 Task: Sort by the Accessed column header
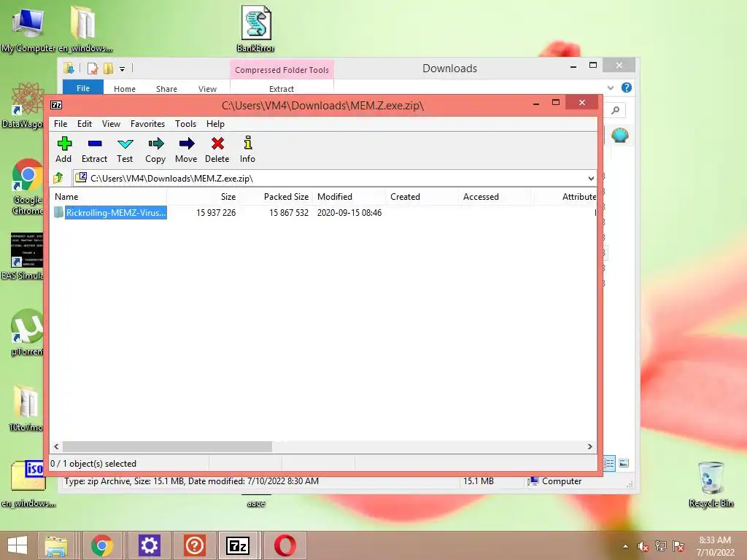pyautogui.click(x=495, y=197)
